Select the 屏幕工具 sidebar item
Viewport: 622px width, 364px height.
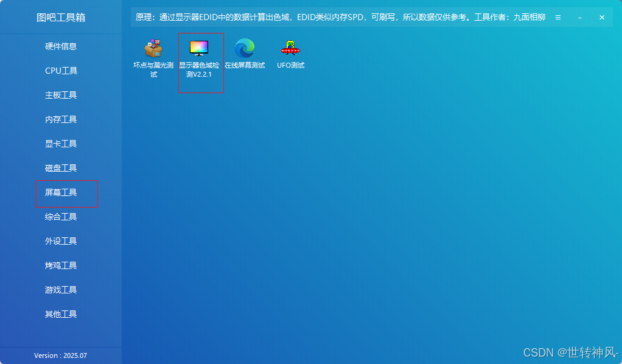61,192
